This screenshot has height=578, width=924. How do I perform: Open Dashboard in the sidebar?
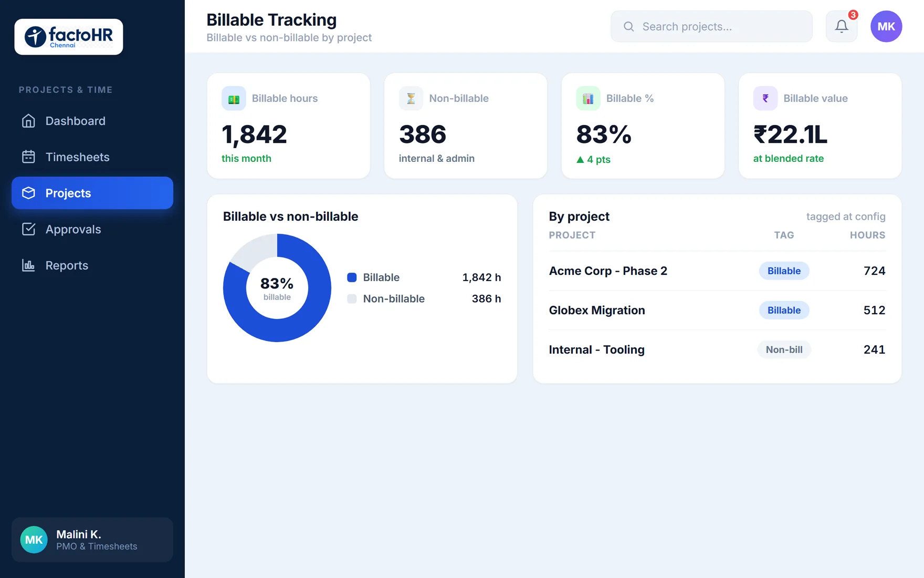pos(92,121)
